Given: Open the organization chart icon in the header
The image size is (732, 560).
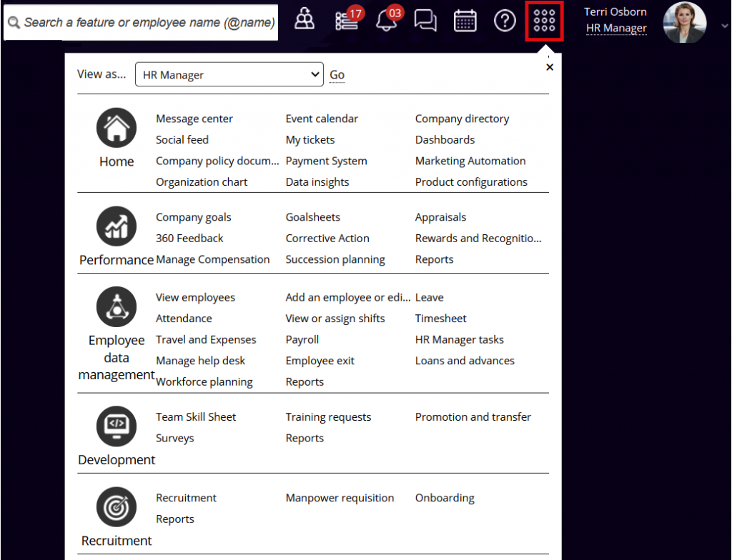Looking at the screenshot, I should (305, 20).
